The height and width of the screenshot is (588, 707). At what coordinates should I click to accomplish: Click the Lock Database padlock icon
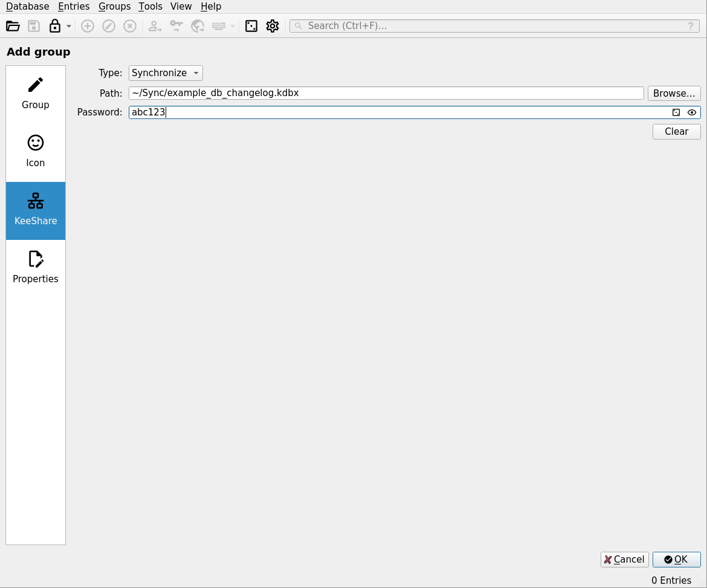[55, 26]
